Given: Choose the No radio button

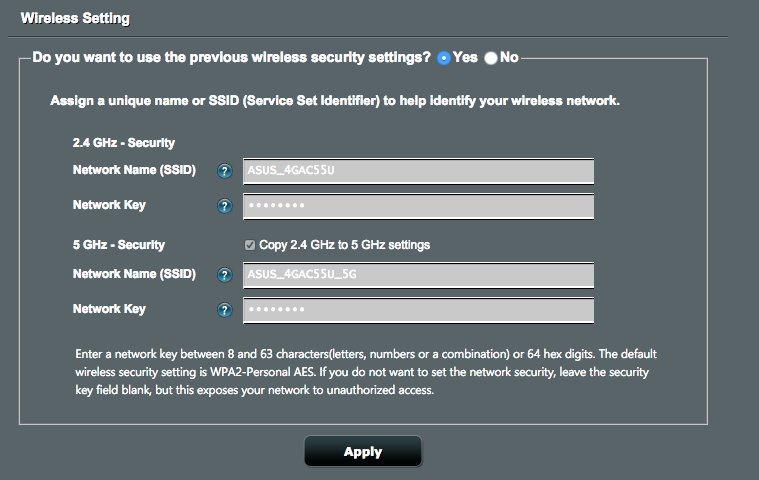Looking at the screenshot, I should [491, 58].
